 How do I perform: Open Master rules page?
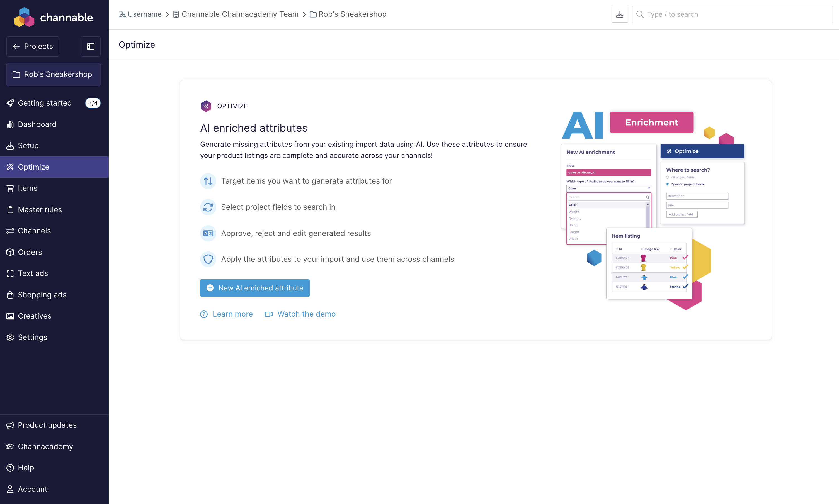[x=40, y=210]
